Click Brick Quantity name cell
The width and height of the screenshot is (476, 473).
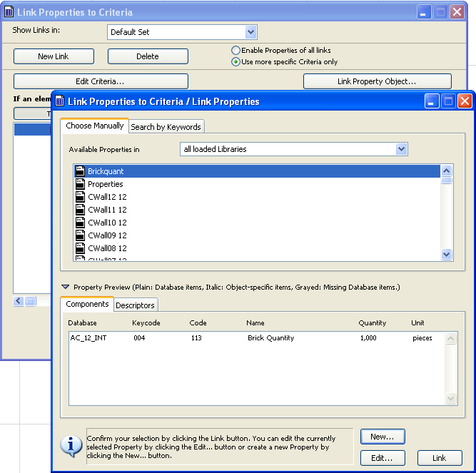pos(270,338)
